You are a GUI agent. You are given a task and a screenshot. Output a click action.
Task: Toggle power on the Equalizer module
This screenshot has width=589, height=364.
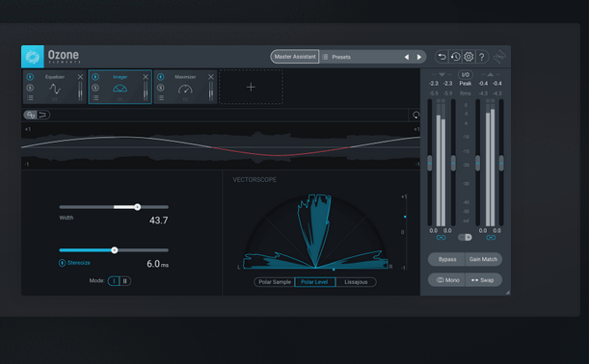pyautogui.click(x=30, y=77)
